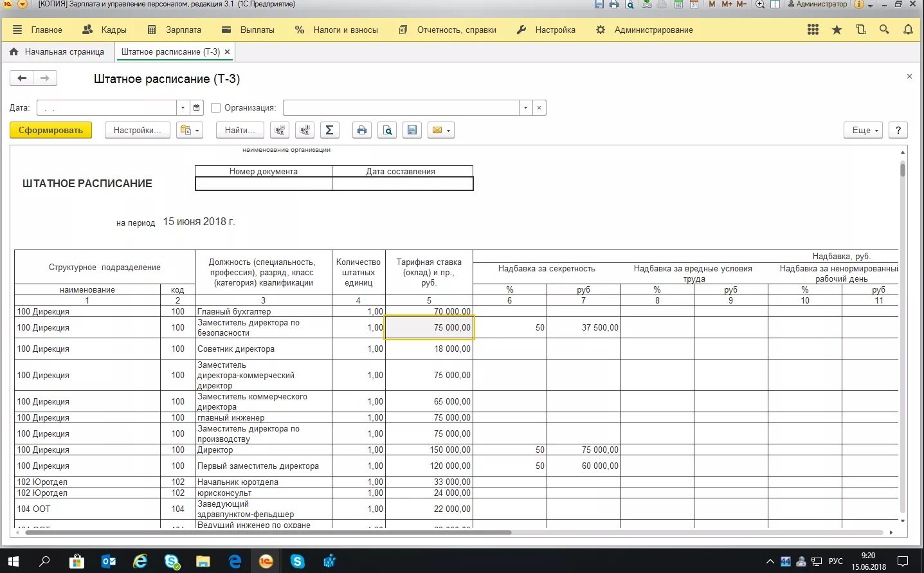The height and width of the screenshot is (573, 924).
Task: Open the report variants dropdown button
Action: 190,130
